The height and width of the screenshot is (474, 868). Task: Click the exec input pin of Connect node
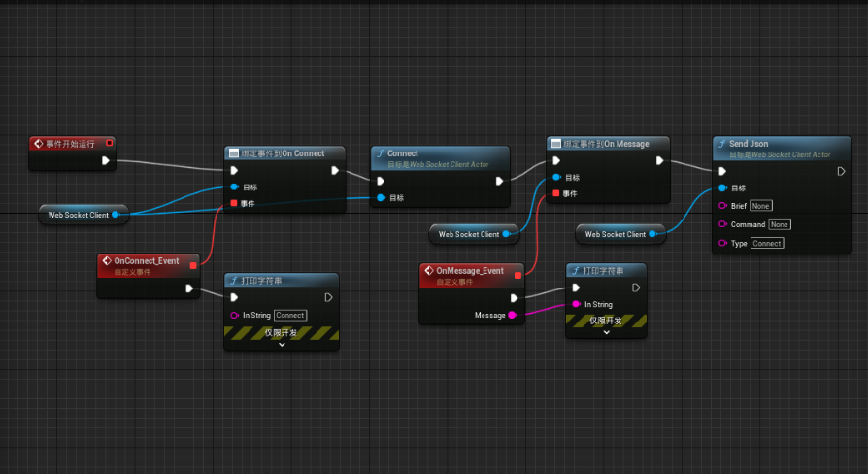point(381,181)
